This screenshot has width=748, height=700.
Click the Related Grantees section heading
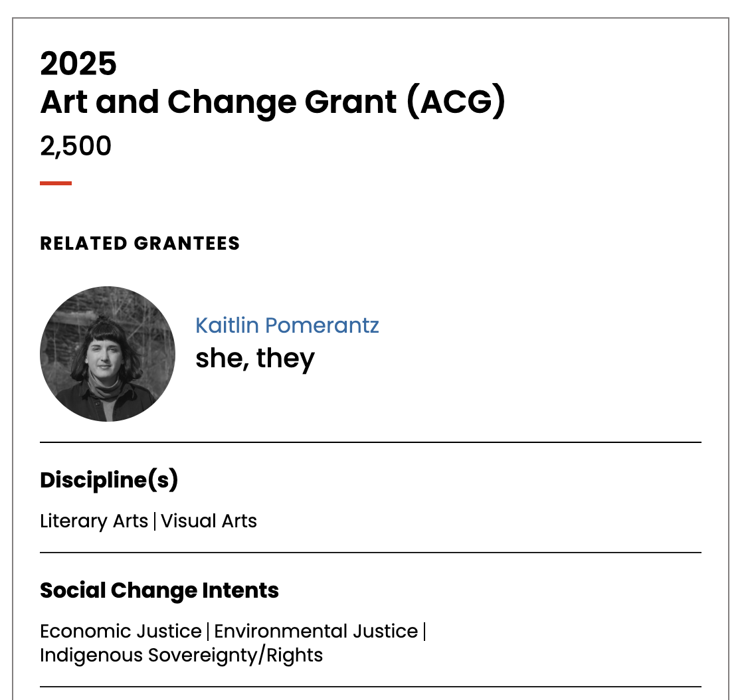(140, 243)
